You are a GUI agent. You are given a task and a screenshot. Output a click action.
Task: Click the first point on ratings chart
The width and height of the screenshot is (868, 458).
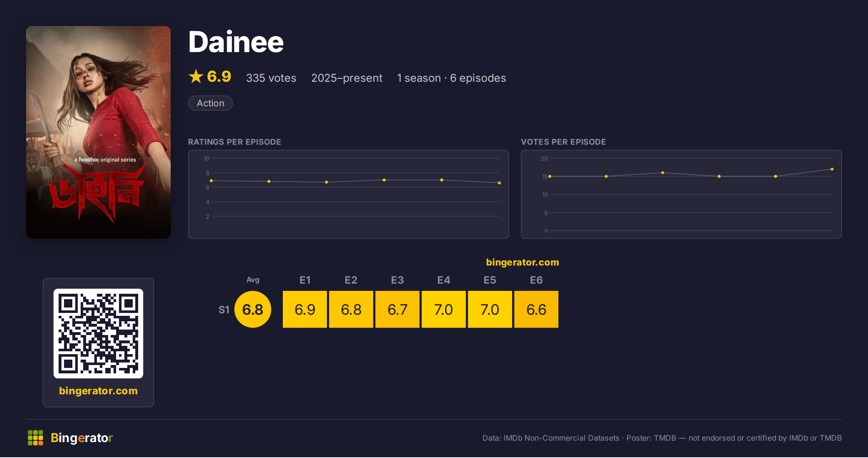[211, 181]
